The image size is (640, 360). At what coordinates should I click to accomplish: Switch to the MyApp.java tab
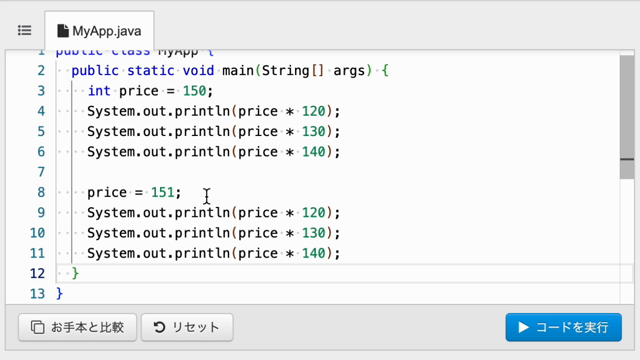coord(99,31)
